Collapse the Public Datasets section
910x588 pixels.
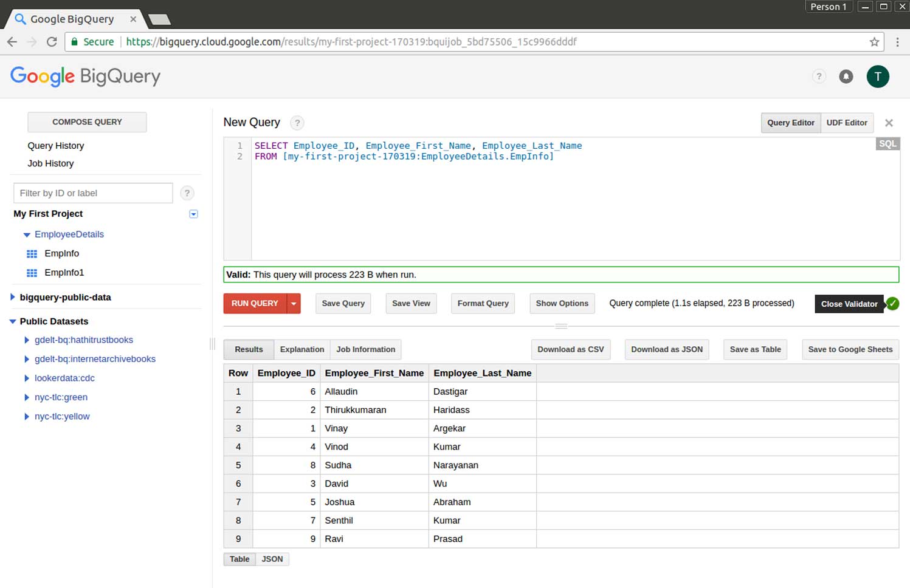[13, 321]
